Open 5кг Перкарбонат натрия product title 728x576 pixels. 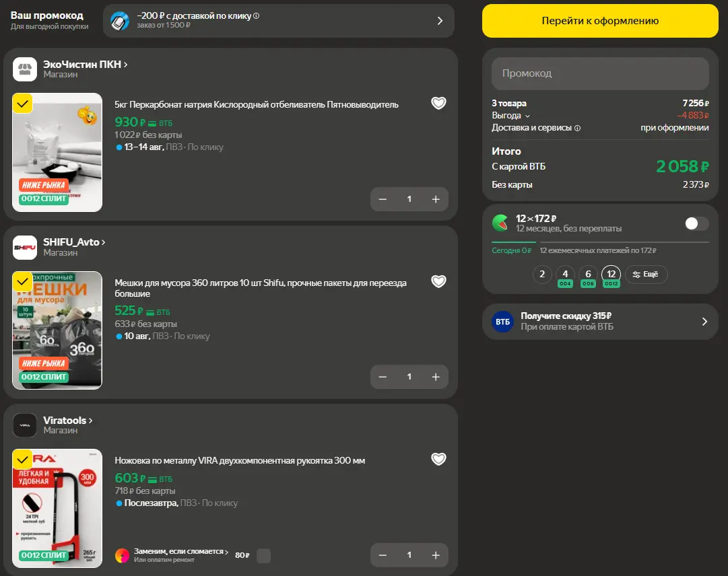tap(257, 105)
